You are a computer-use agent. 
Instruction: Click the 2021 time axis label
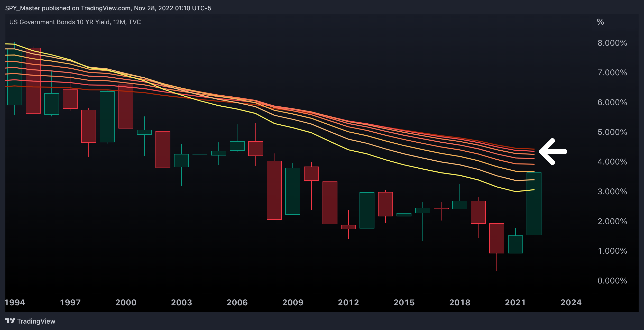(515, 302)
